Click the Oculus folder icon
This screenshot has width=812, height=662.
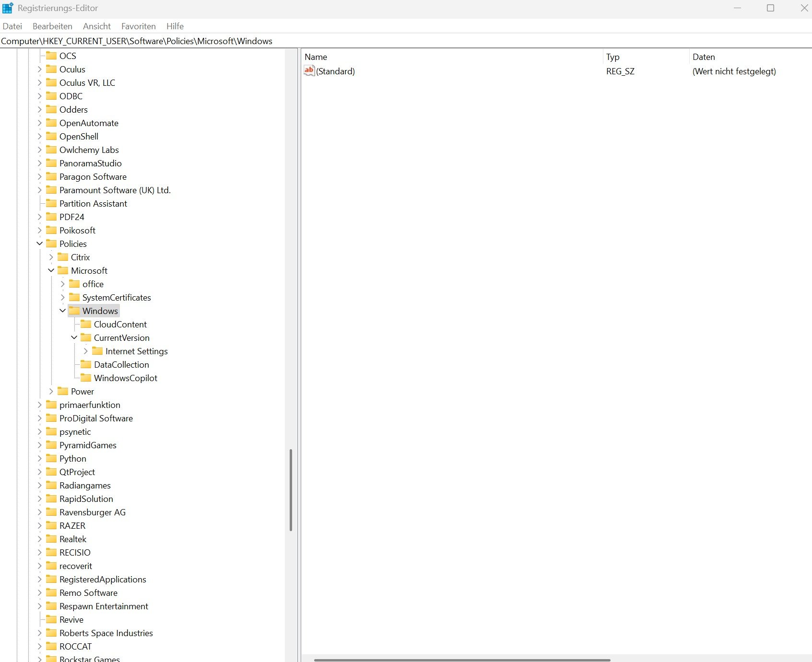[x=51, y=69]
